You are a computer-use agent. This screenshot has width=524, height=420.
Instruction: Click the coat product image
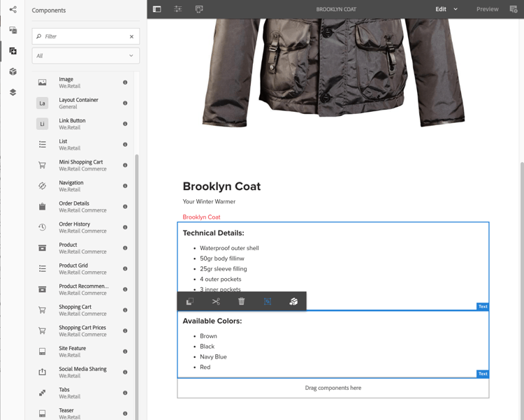333,73
